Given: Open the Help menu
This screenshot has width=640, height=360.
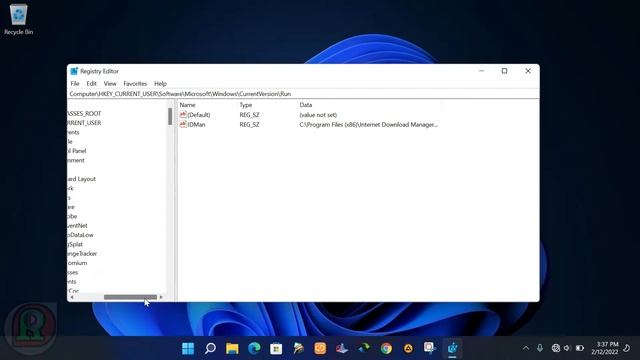Looking at the screenshot, I should [160, 83].
